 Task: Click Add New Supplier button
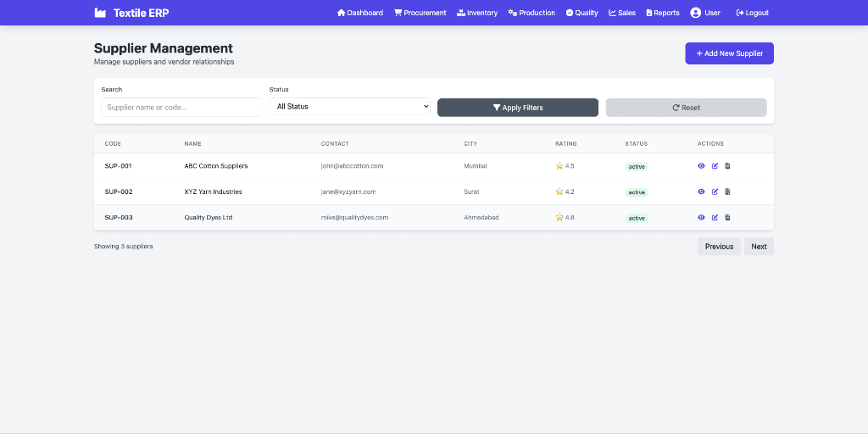point(729,53)
